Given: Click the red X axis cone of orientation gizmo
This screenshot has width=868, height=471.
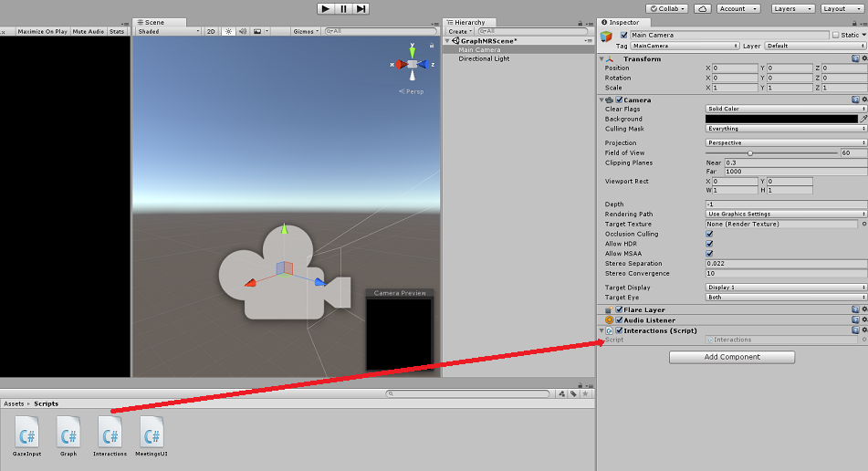Looking at the screenshot, I should pyautogui.click(x=402, y=65).
